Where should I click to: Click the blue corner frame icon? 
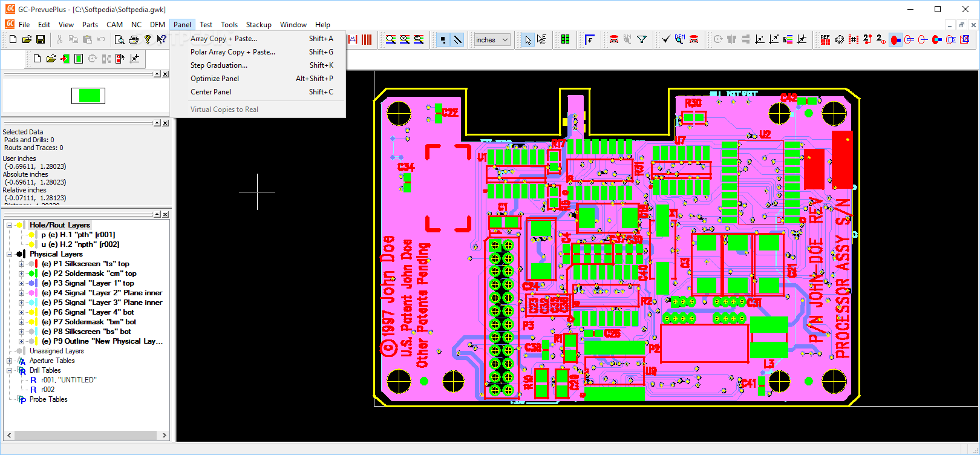point(590,39)
